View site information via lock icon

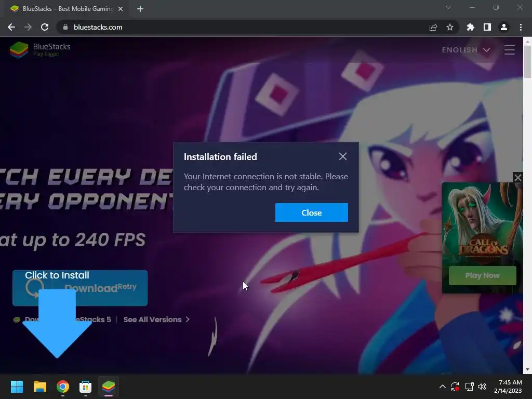pos(65,27)
